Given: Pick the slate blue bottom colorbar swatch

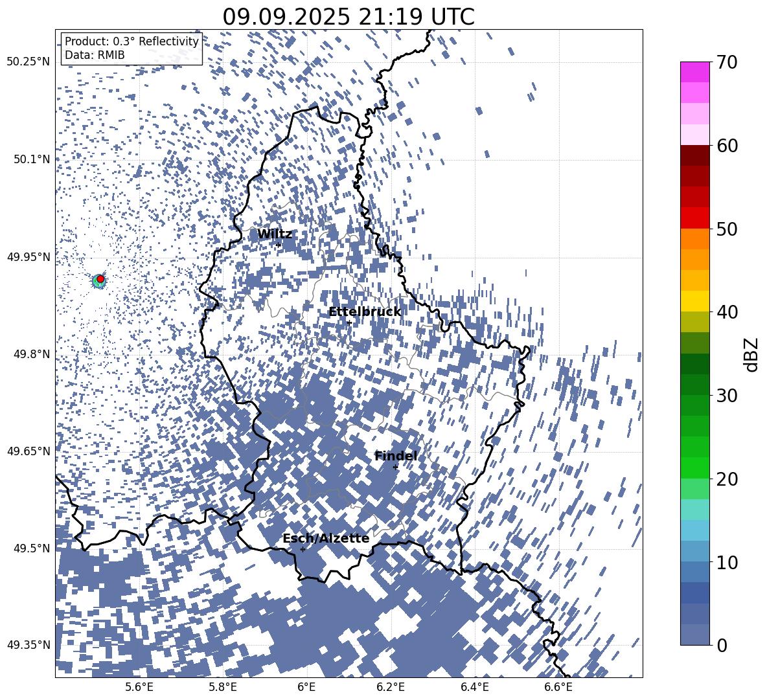Looking at the screenshot, I should [x=694, y=635].
